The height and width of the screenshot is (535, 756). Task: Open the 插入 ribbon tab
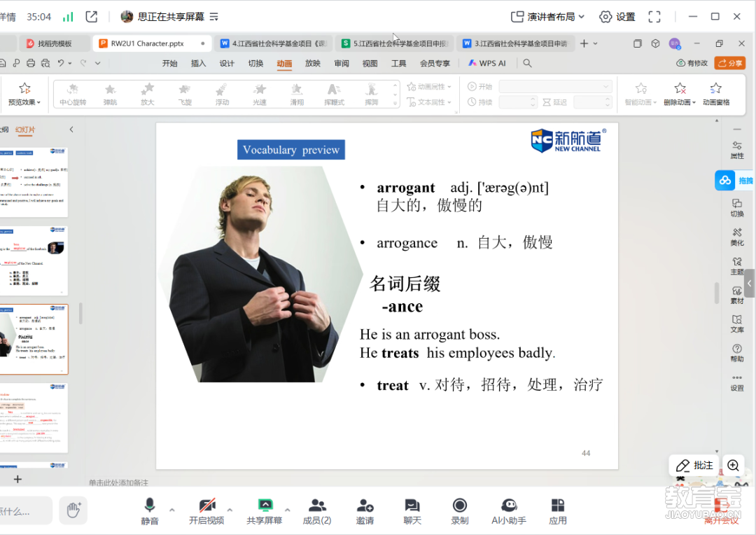[198, 63]
